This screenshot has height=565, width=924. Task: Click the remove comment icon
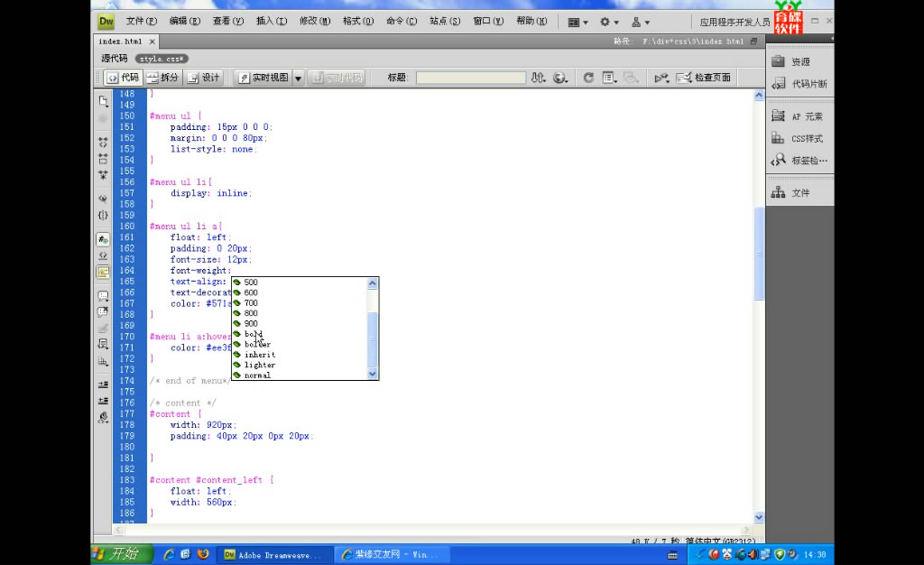pos(103,311)
